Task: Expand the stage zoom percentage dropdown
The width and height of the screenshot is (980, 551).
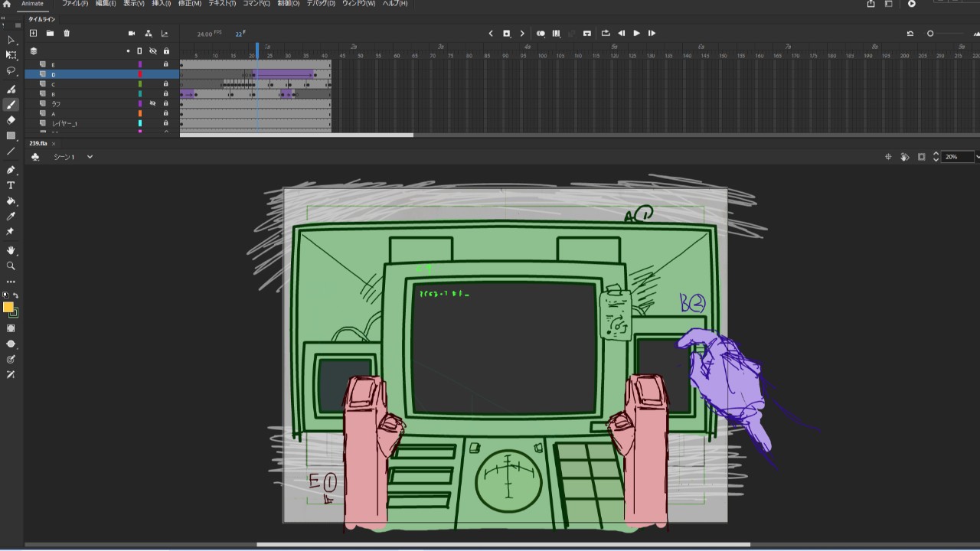Action: [976, 157]
